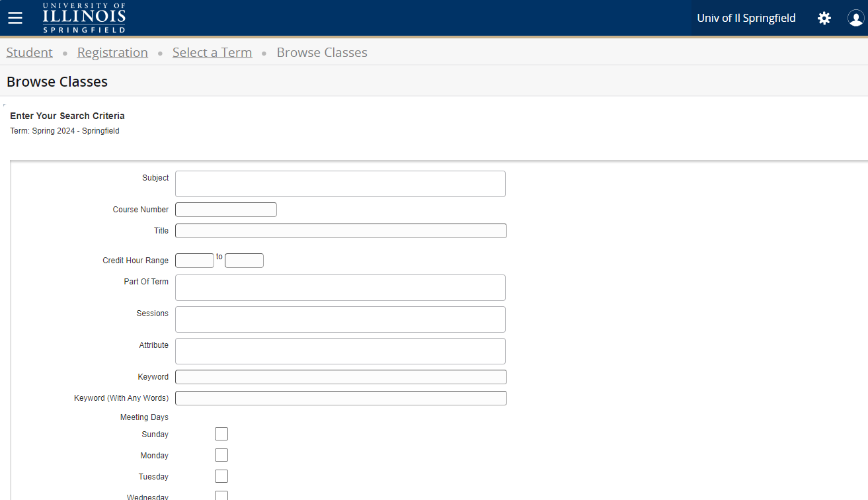Check the Tuesday meeting day box

[x=221, y=476]
